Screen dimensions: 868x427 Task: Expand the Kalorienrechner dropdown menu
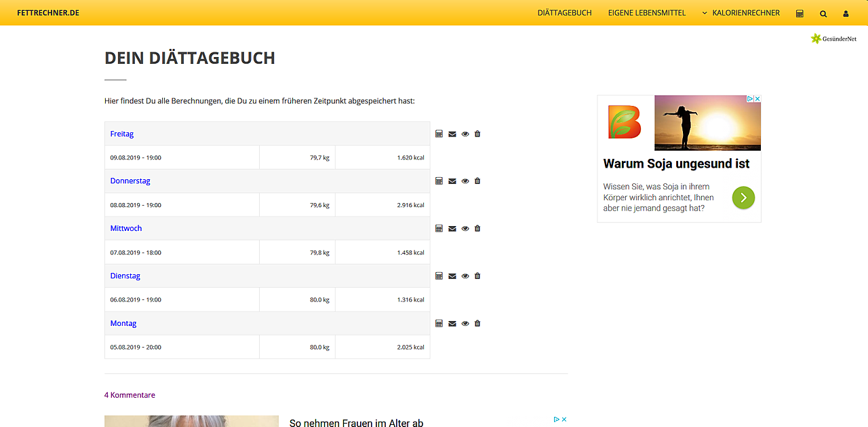click(x=741, y=13)
